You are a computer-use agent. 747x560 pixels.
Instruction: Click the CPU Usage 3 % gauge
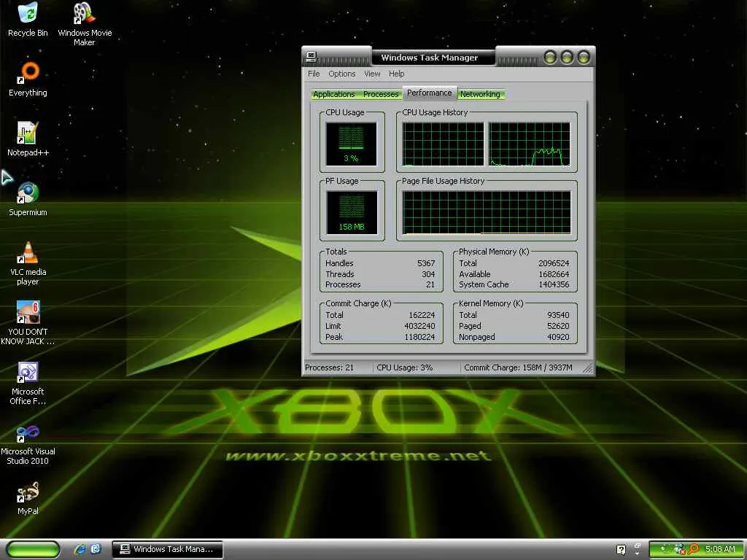[352, 144]
